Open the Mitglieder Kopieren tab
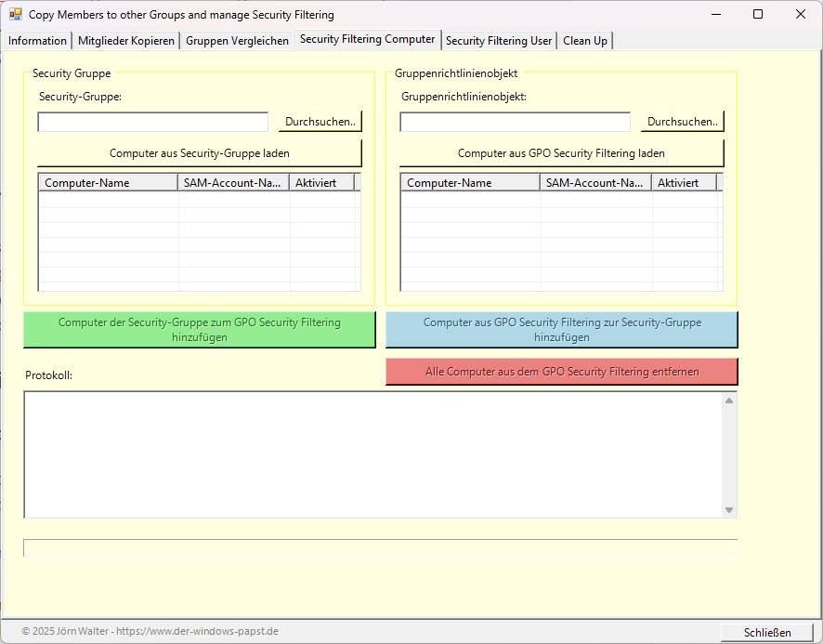This screenshot has width=823, height=644. pos(126,41)
